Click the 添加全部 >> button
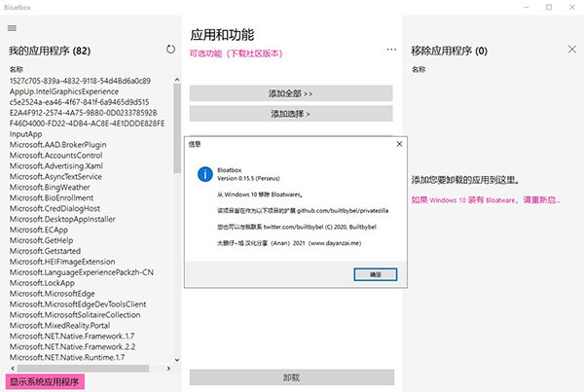The height and width of the screenshot is (392, 584). coord(290,93)
